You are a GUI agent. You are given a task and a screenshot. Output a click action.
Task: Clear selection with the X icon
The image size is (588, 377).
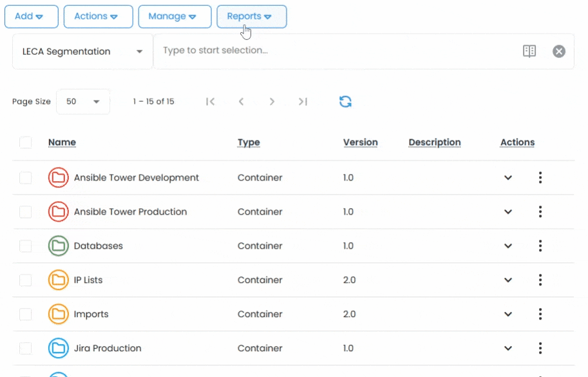click(559, 52)
